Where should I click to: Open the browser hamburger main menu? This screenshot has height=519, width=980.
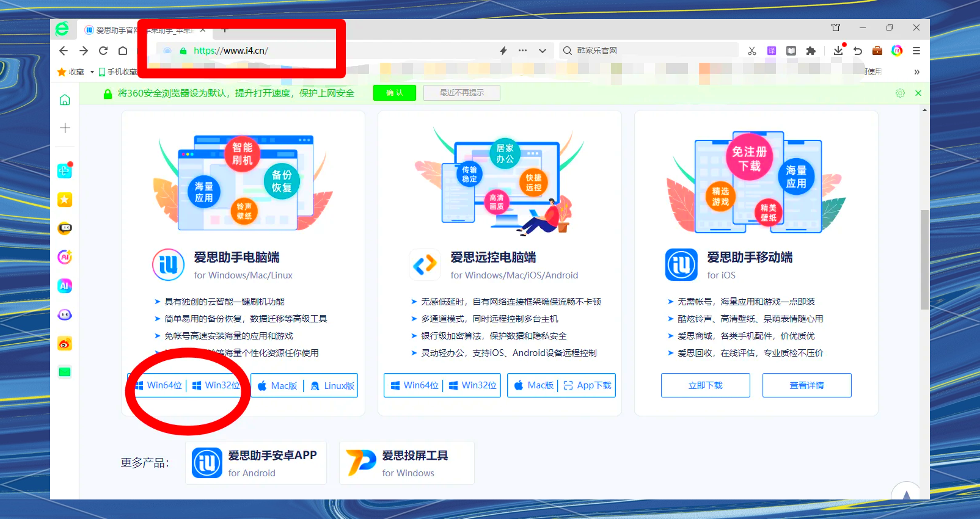click(916, 51)
